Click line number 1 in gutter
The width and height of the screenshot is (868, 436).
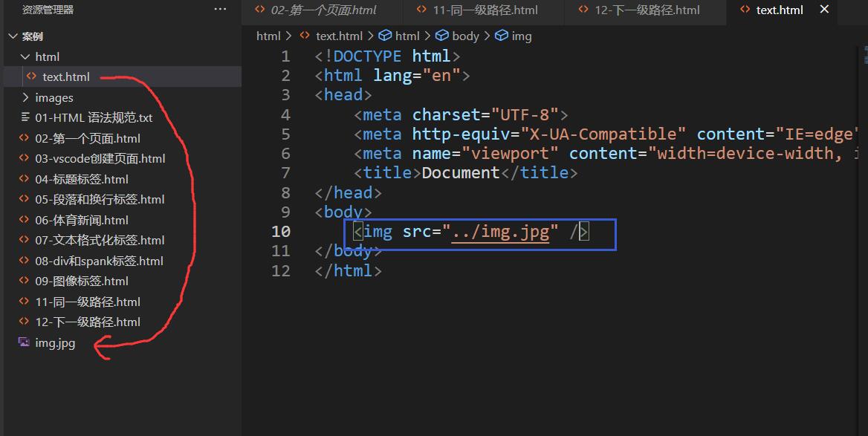coord(285,56)
